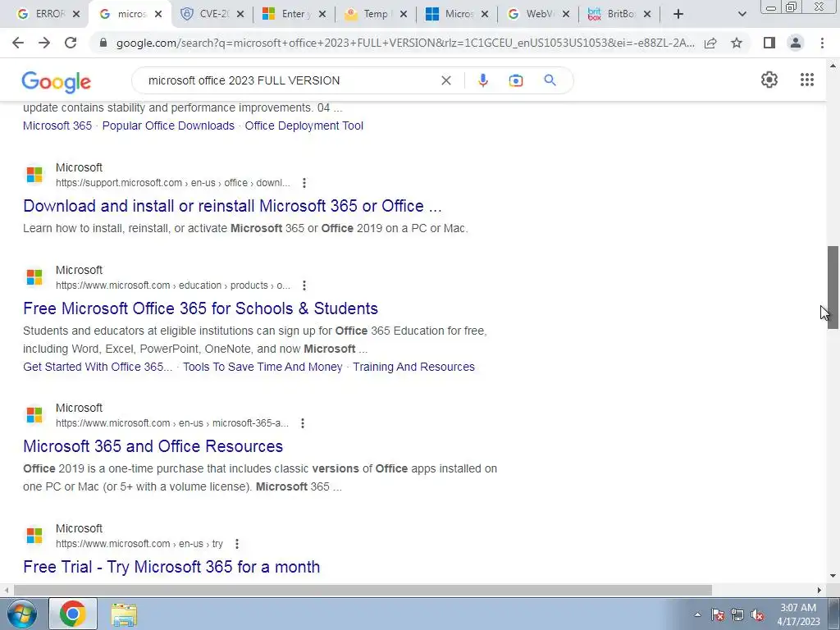Open the Chrome side panel
This screenshot has width=840, height=630.
pos(769,43)
